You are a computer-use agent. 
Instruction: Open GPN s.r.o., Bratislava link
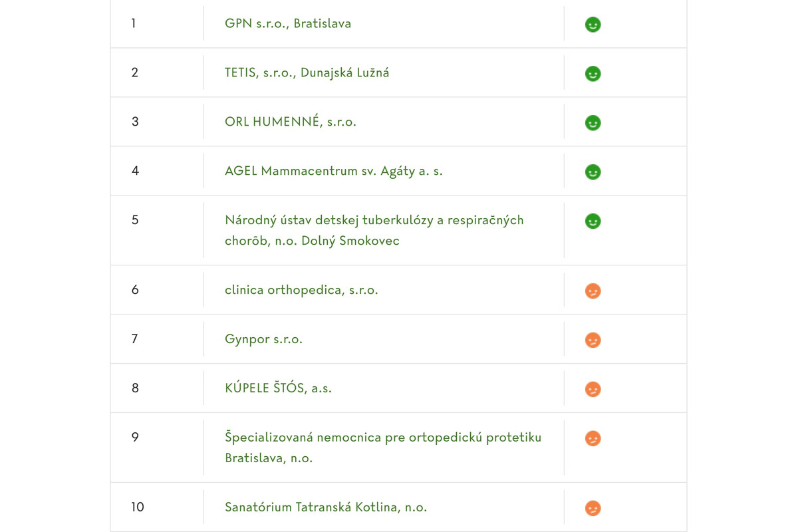click(x=288, y=24)
